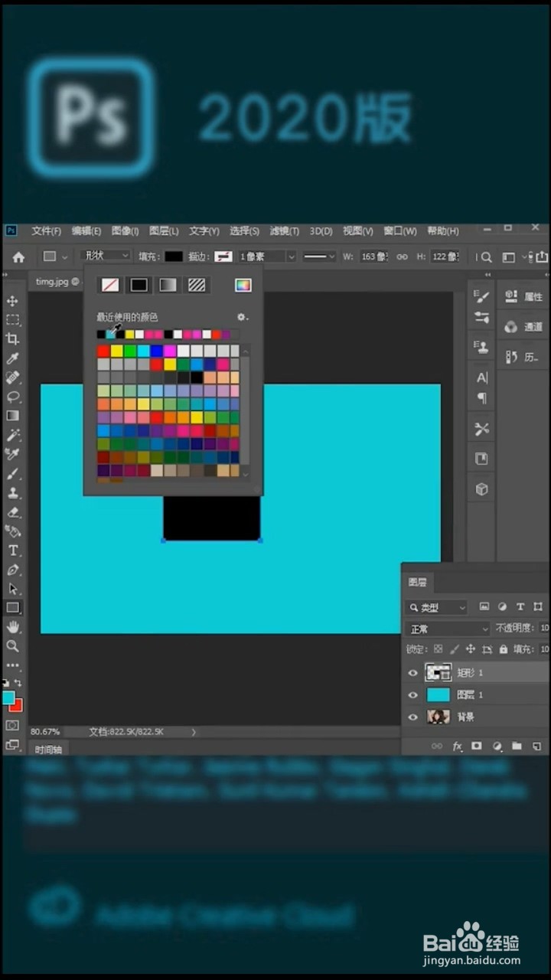
Task: Select the Hand tool
Action: (x=12, y=627)
